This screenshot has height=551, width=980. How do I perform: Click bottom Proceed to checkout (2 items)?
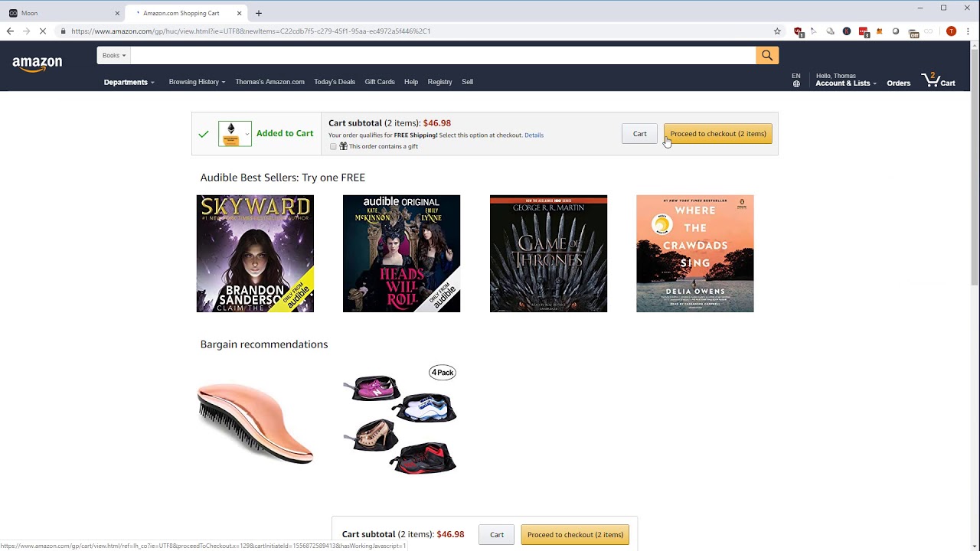coord(575,535)
